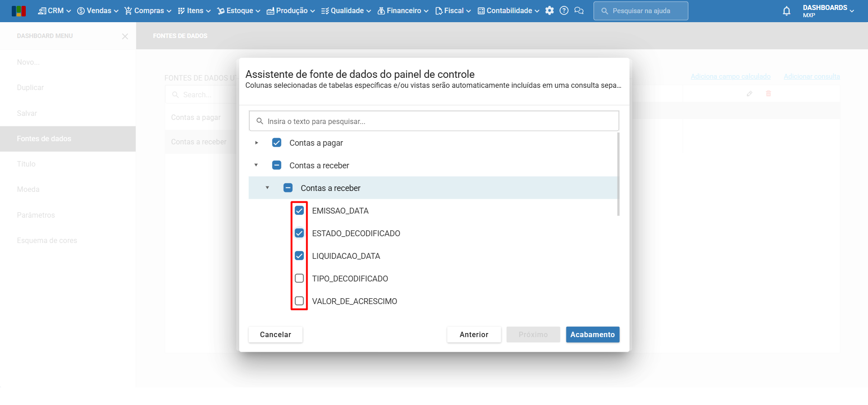Collapse the top-level Contas a receber node
The height and width of the screenshot is (405, 868).
(x=256, y=166)
